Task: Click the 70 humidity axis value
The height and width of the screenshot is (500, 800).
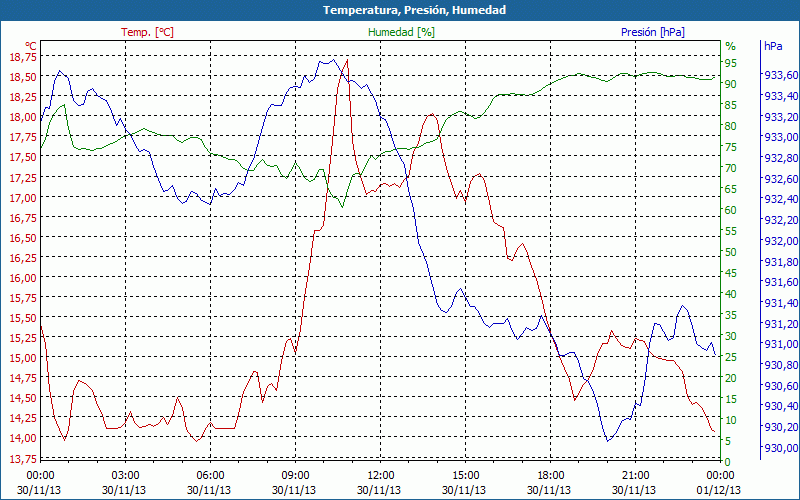Action: pyautogui.click(x=731, y=168)
